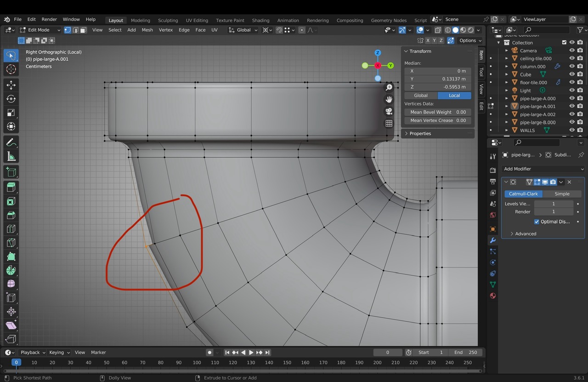This screenshot has width=588, height=382.
Task: Activate the 3D Cursor tool
Action: [x=11, y=69]
